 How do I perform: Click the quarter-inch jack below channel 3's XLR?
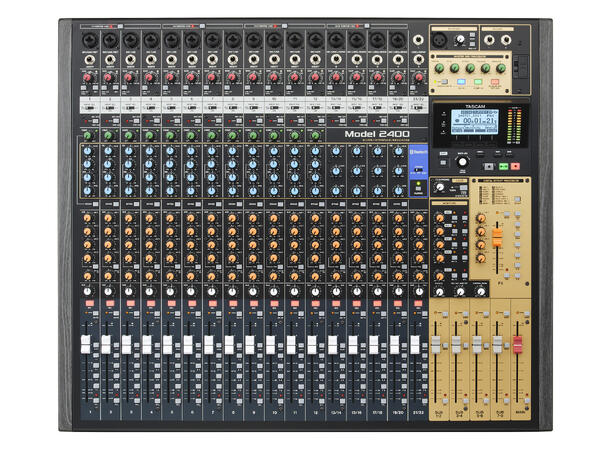131,60
